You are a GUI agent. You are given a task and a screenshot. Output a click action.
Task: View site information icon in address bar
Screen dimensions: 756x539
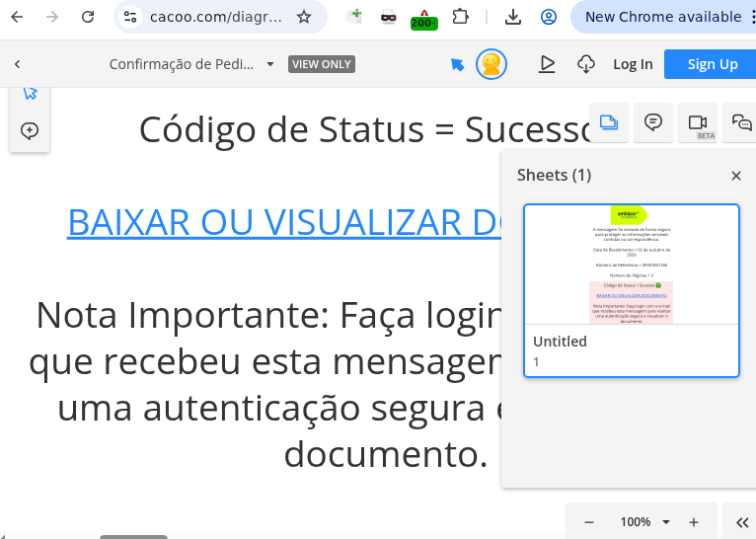point(130,18)
